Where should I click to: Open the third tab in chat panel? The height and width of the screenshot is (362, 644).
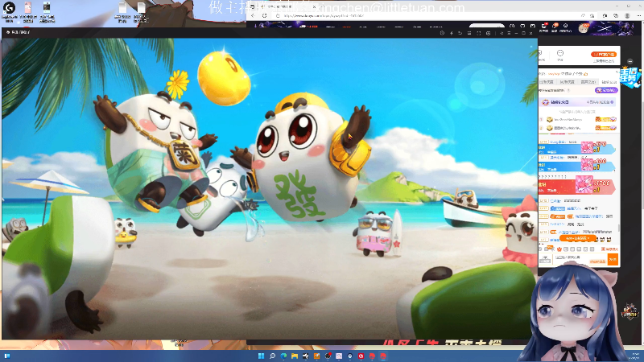click(x=588, y=82)
